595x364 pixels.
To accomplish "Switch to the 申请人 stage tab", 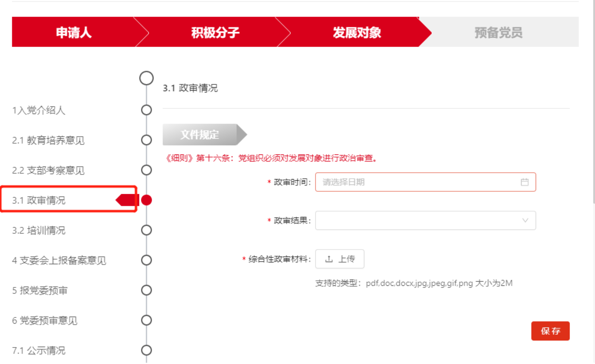I will [x=74, y=32].
